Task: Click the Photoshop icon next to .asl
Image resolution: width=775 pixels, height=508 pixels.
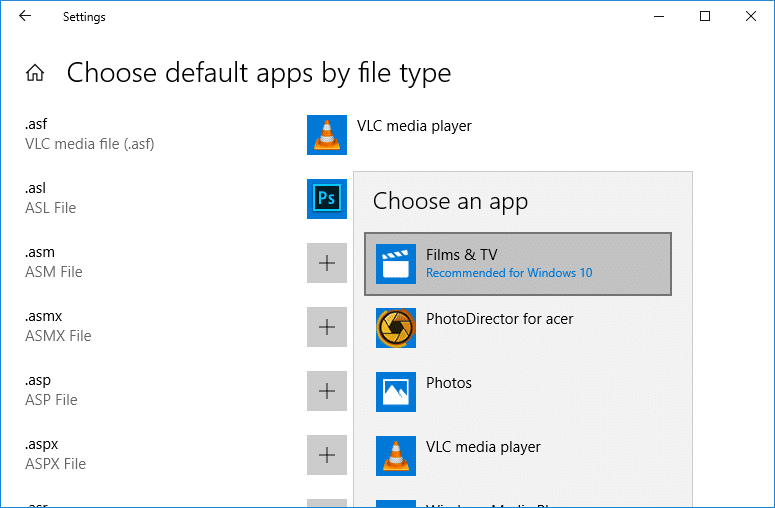Action: click(x=326, y=199)
